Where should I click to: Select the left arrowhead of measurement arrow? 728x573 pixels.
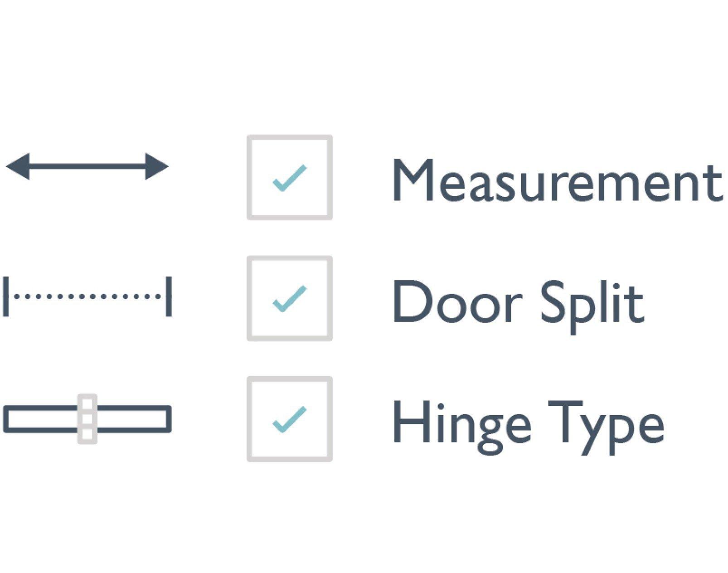pyautogui.click(x=18, y=166)
